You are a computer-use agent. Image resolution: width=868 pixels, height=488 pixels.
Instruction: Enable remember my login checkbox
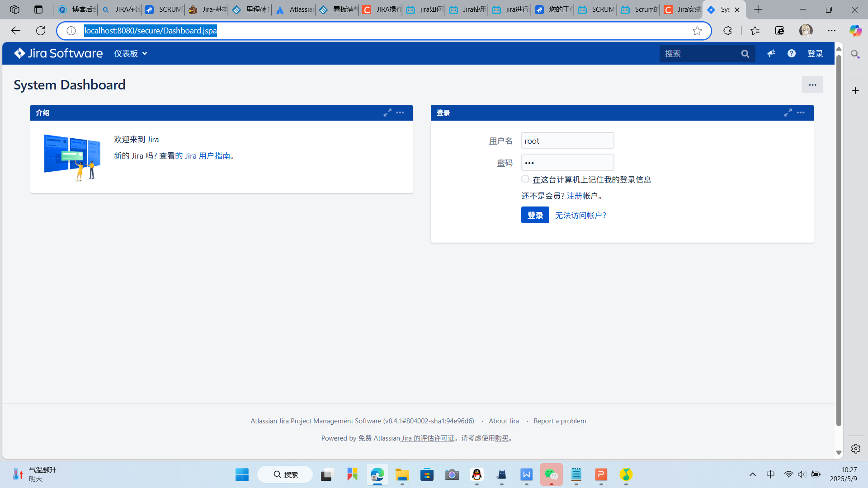pyautogui.click(x=525, y=179)
